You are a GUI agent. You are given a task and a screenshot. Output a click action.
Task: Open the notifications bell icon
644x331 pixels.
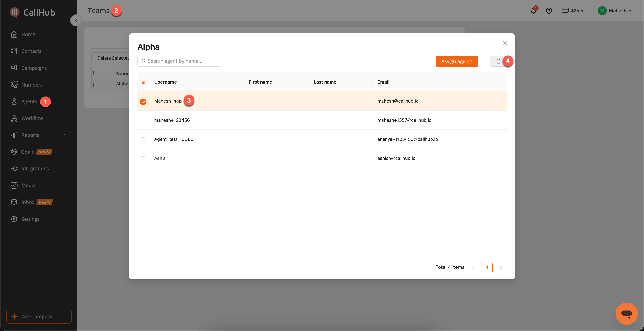tap(533, 10)
